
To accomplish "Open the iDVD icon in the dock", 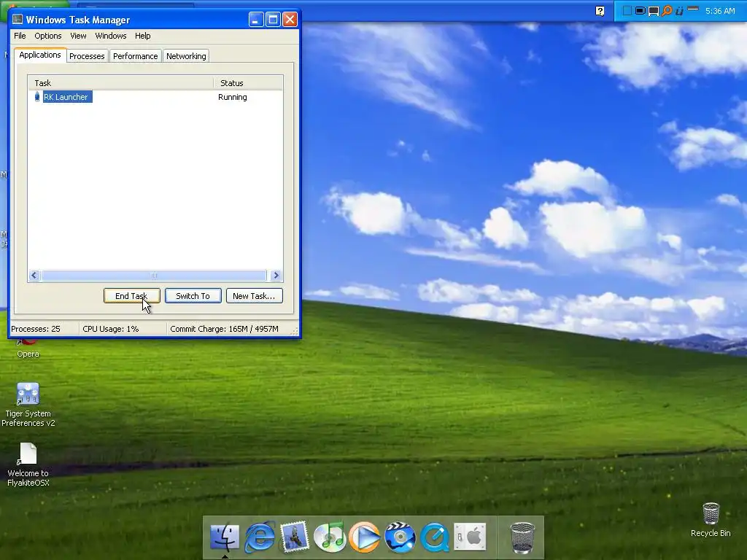I will click(400, 537).
